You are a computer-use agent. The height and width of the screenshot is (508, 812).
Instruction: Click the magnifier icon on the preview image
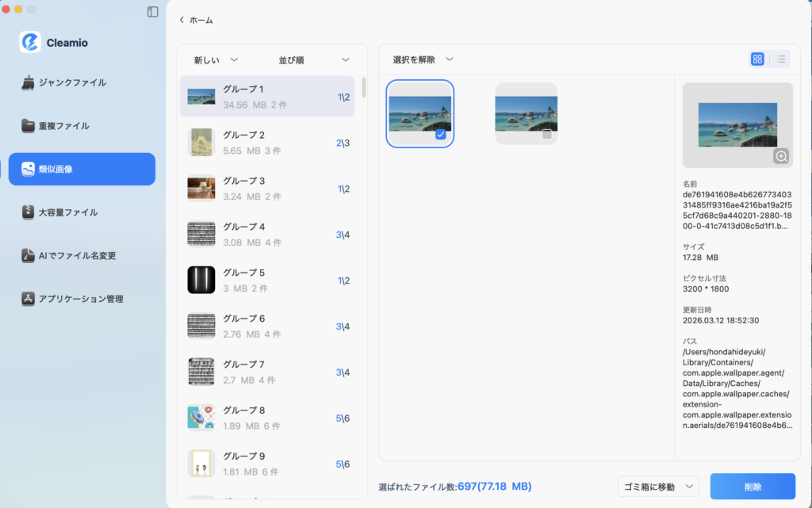click(781, 157)
